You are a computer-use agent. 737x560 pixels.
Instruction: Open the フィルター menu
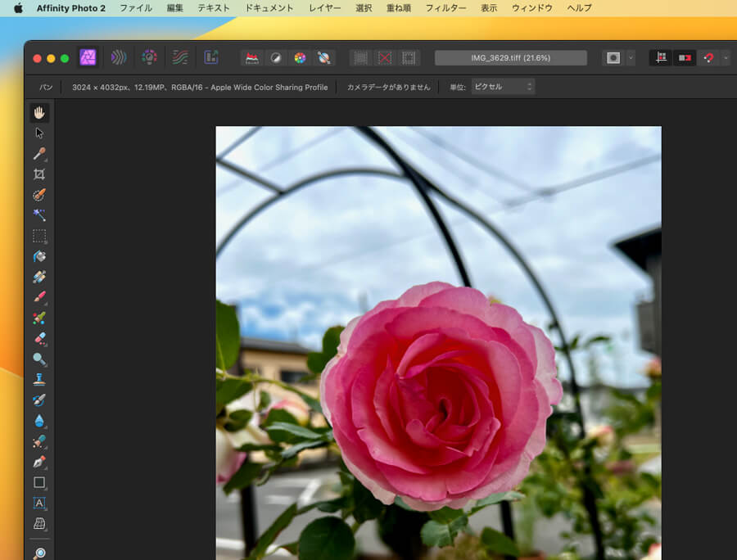click(x=446, y=8)
